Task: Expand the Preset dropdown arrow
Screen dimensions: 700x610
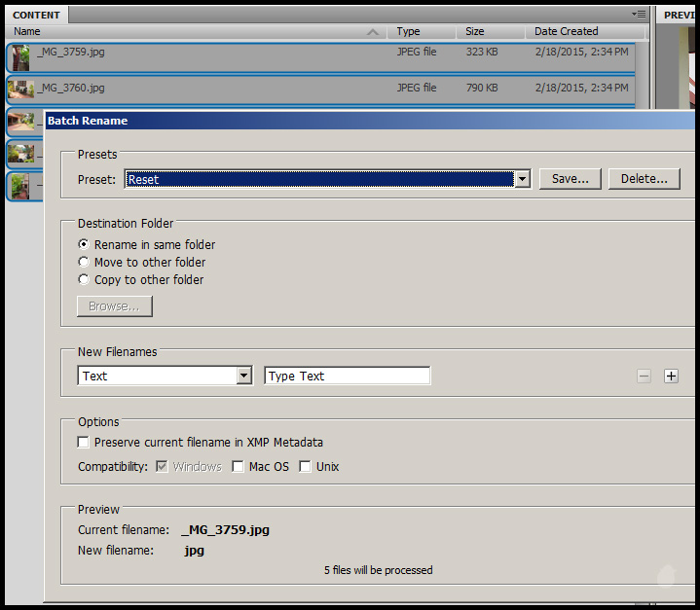Action: (522, 179)
